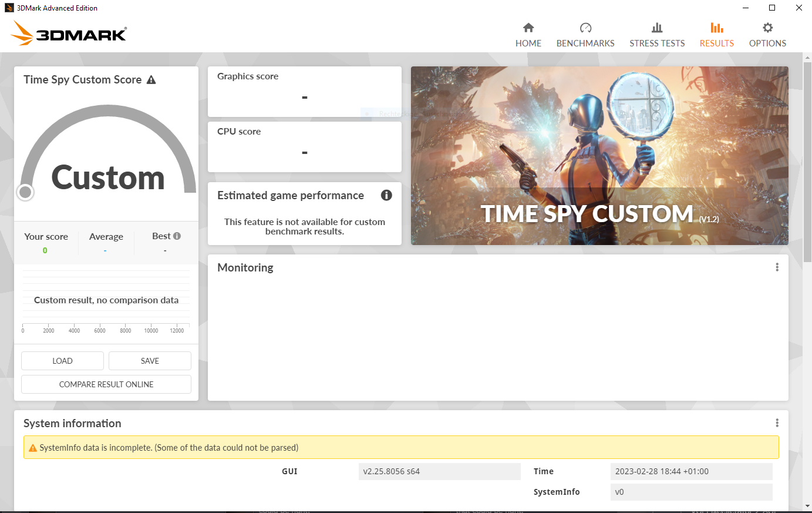Open Options via the gear icon
Viewport: 812px width, 513px height.
tap(767, 28)
